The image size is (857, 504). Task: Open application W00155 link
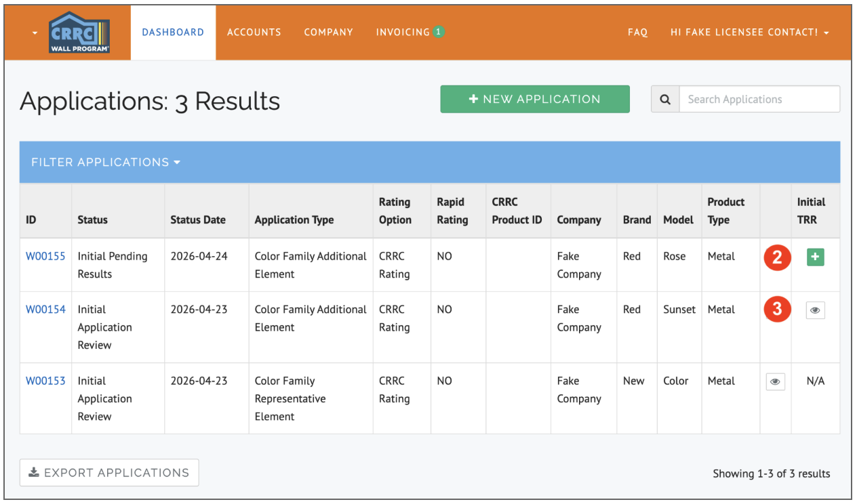(45, 256)
